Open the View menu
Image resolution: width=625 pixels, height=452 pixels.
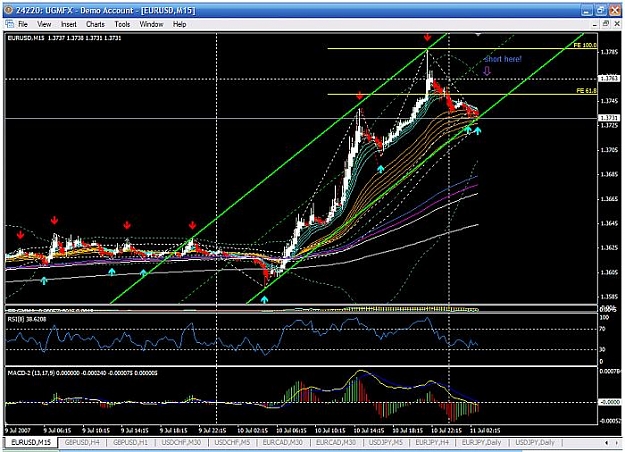[44, 24]
